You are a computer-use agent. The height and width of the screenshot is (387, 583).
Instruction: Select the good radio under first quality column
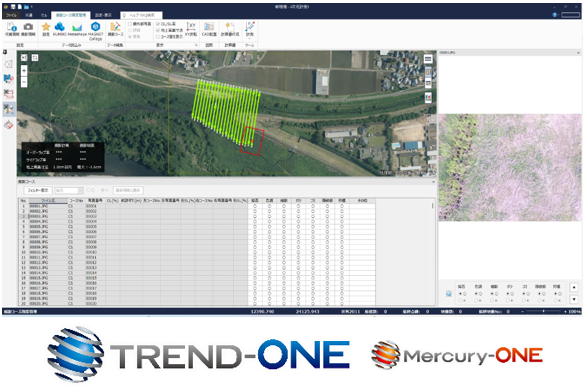[461, 294]
